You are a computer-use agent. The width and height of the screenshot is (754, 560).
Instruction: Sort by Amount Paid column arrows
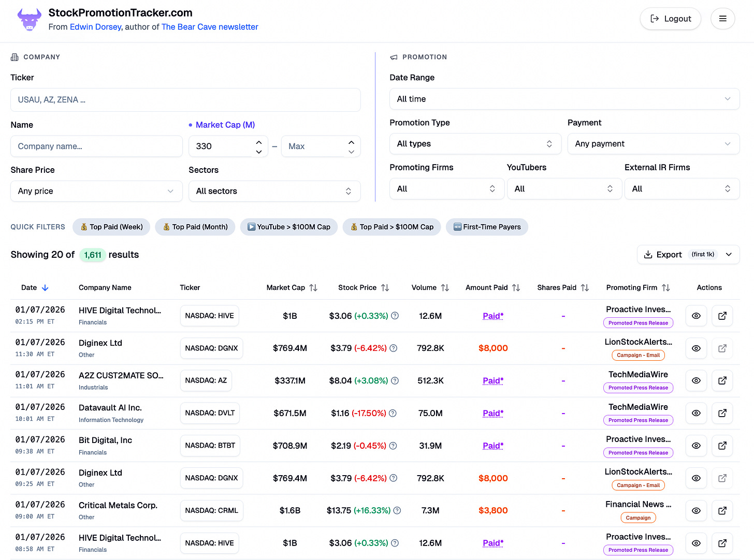[x=516, y=288]
